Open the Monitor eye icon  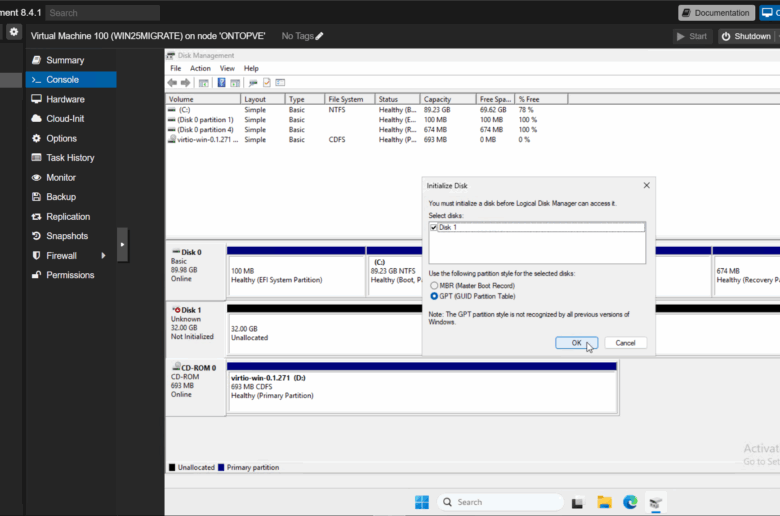[36, 177]
